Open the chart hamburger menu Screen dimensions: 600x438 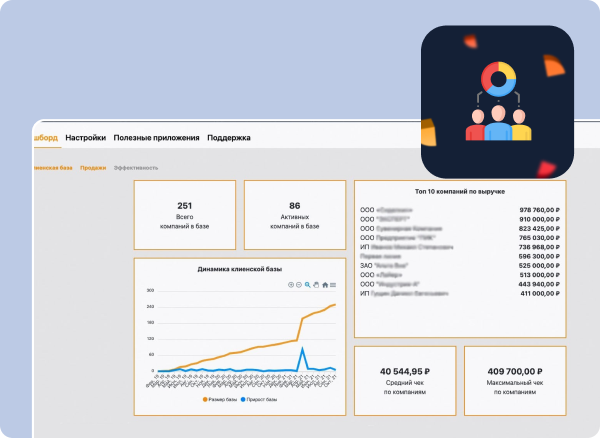[333, 285]
